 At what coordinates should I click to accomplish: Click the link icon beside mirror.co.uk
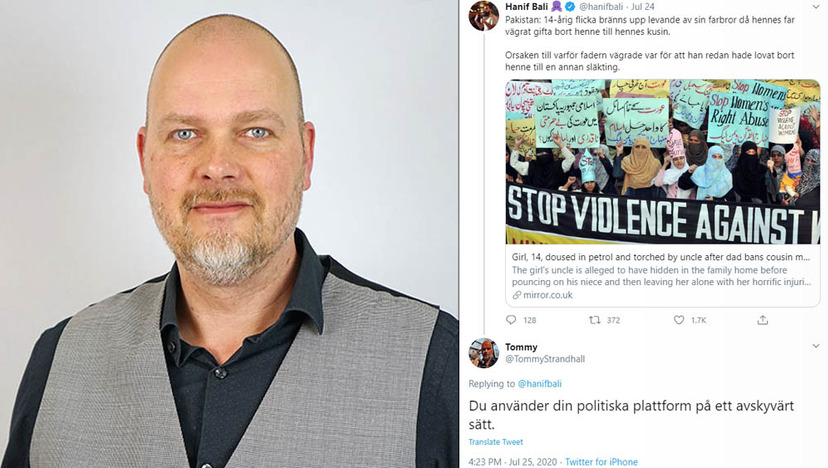click(516, 295)
